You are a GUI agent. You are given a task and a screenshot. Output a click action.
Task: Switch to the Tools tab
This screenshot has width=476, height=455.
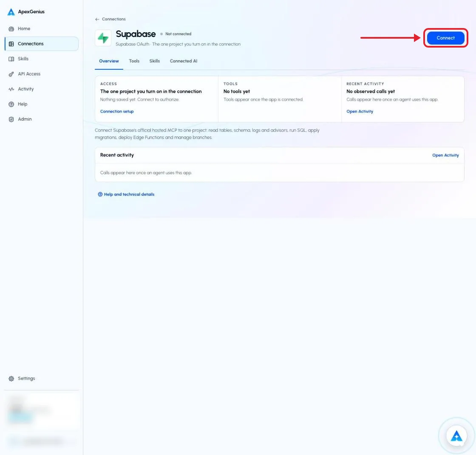(134, 61)
